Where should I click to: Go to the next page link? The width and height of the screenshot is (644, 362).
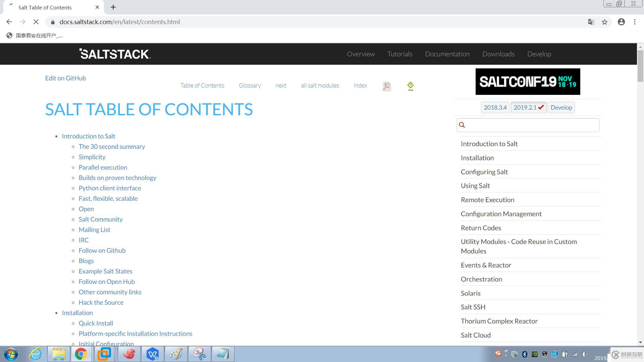[x=281, y=85]
